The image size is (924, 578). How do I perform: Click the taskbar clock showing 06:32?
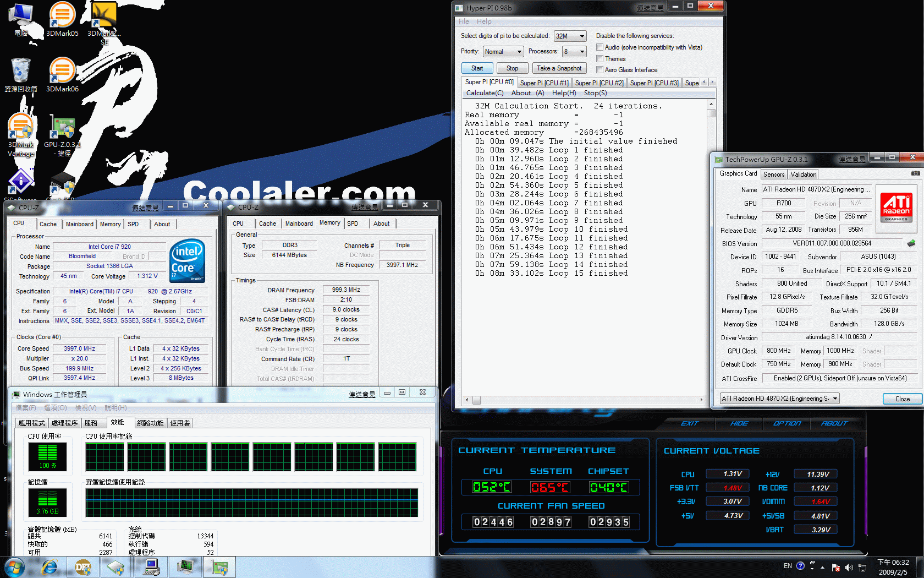tap(893, 567)
